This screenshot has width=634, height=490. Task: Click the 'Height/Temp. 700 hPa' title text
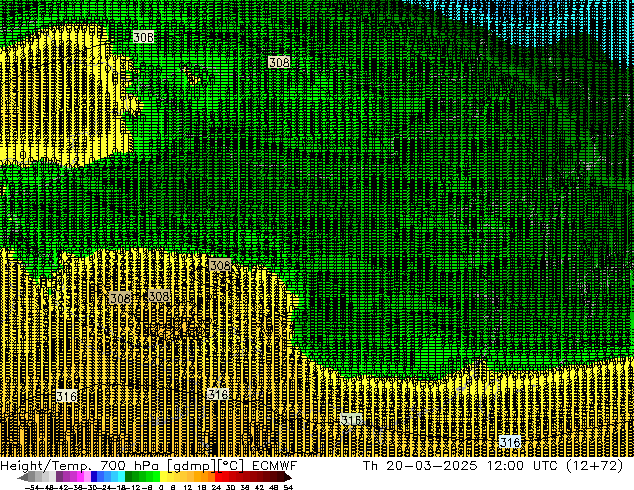click(81, 466)
